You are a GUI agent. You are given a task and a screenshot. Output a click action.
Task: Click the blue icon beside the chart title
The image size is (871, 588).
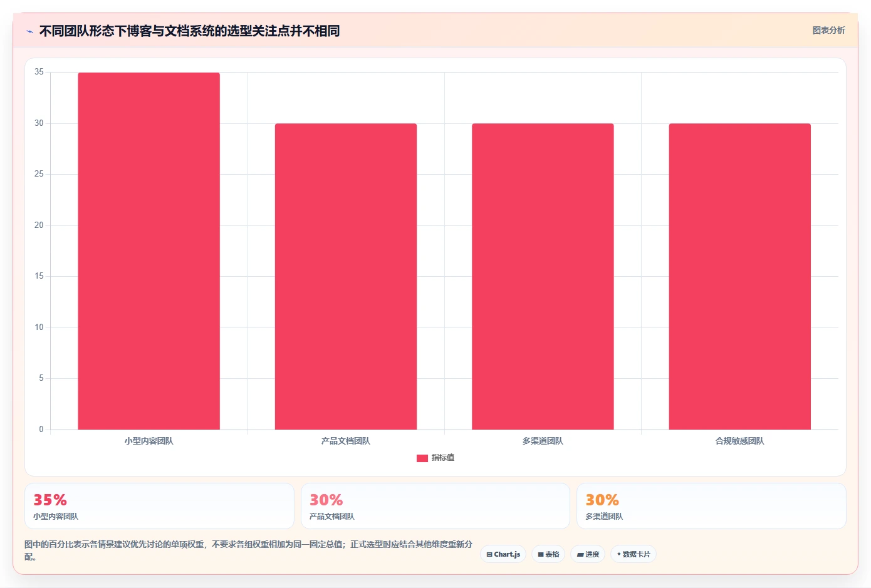click(x=29, y=31)
